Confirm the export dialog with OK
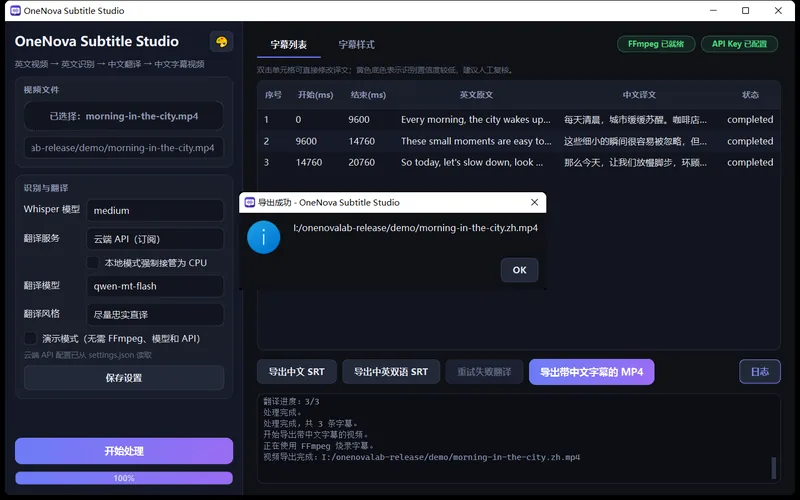800x500 pixels. (x=519, y=270)
